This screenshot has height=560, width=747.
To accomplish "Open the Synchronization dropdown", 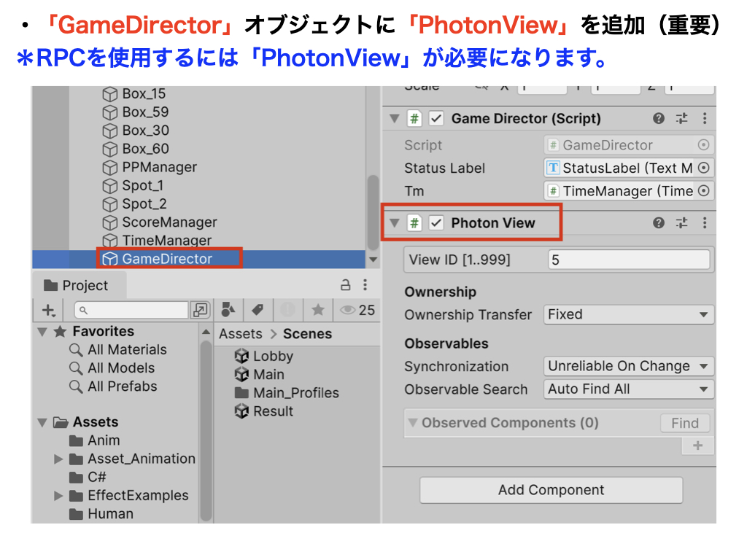I will 628,366.
